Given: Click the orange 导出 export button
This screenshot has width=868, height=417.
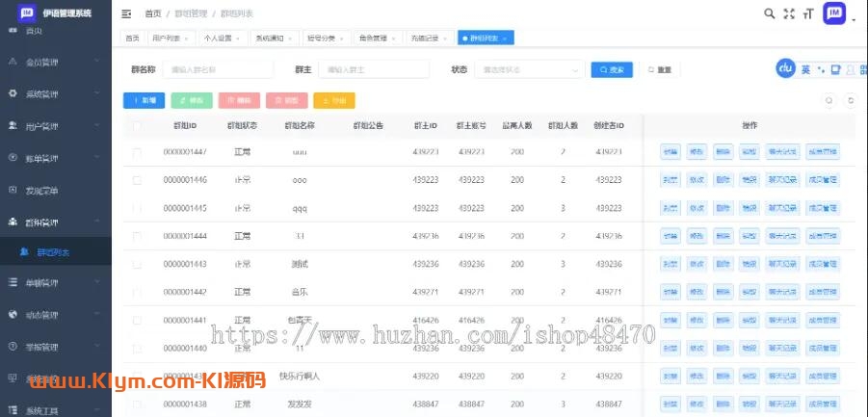Looking at the screenshot, I should pyautogui.click(x=333, y=101).
